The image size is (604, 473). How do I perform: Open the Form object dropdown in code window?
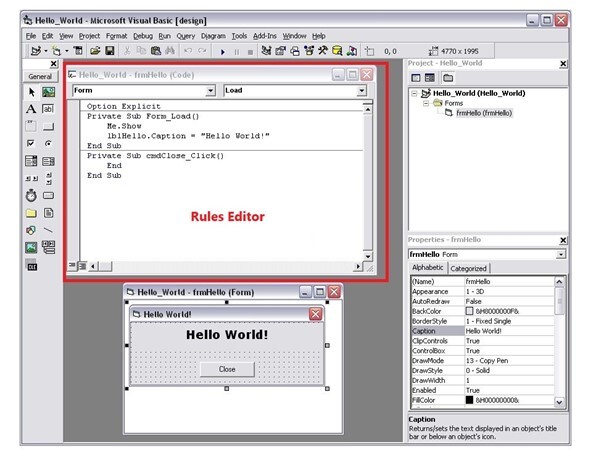click(210, 90)
